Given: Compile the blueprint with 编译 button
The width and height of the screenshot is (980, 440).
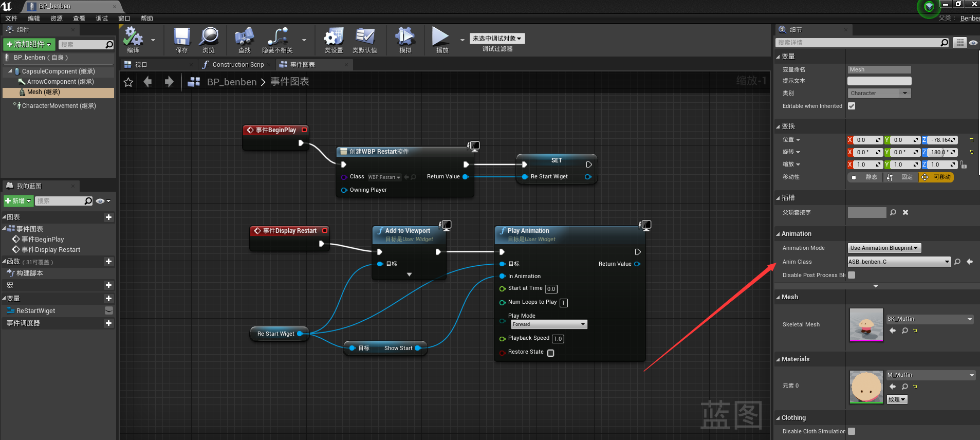Looking at the screenshot, I should click(133, 40).
